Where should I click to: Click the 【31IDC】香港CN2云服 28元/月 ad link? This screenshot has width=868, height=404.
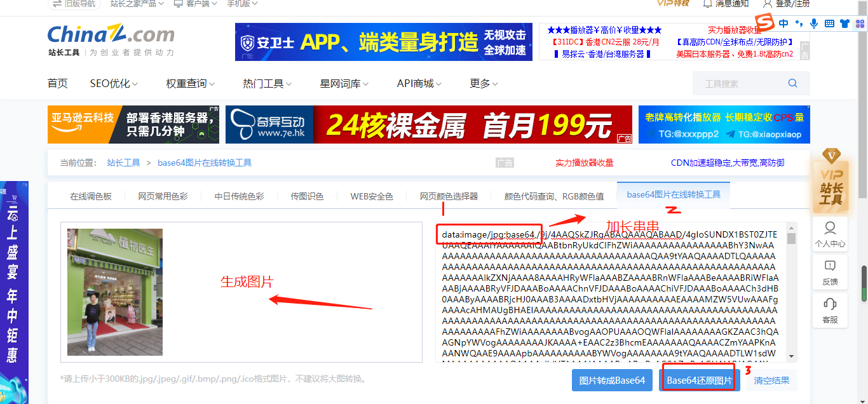click(x=606, y=42)
